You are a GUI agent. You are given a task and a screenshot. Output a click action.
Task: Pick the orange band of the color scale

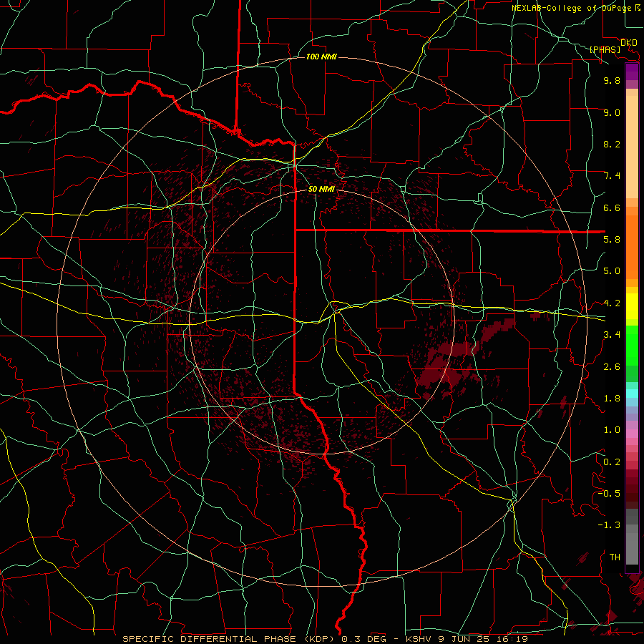[632, 246]
